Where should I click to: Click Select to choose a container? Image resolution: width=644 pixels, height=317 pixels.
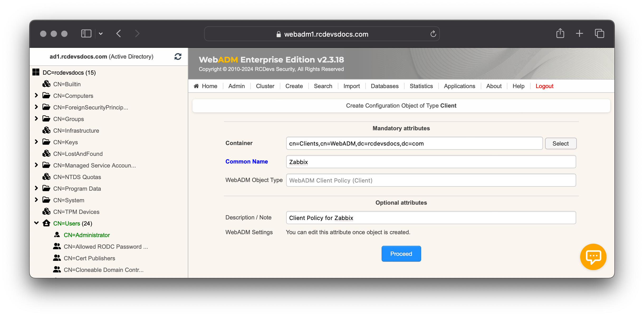click(x=560, y=143)
